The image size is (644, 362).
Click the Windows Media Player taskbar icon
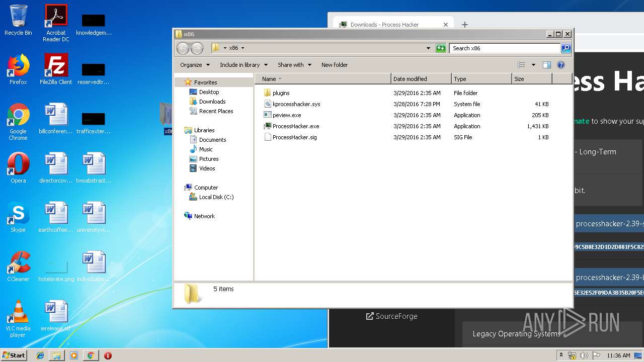point(74,355)
